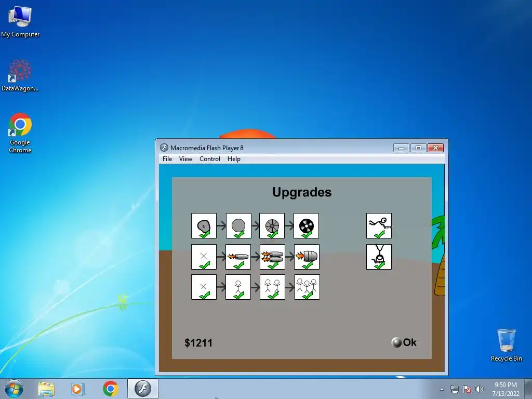Select the double rocket upgrade

272,257
